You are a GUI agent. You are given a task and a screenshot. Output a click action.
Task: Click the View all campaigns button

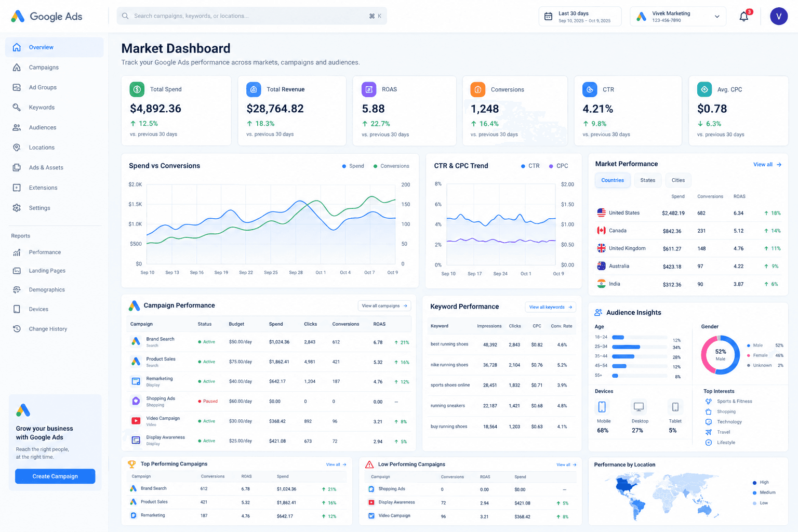[x=384, y=306]
